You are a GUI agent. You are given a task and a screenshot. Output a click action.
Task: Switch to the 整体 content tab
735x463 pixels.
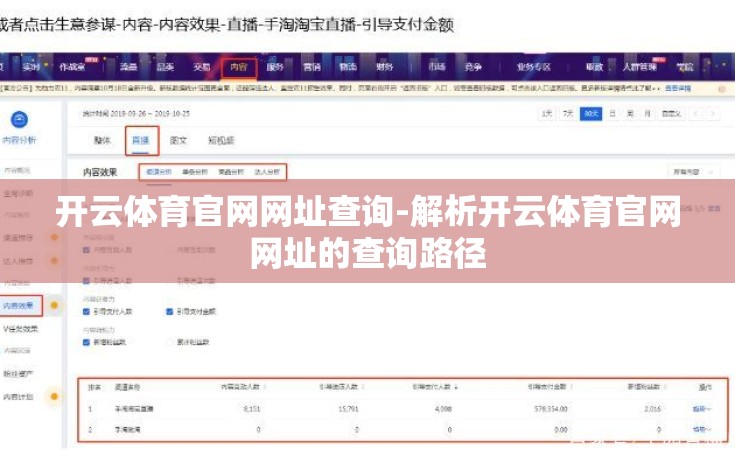tap(102, 140)
